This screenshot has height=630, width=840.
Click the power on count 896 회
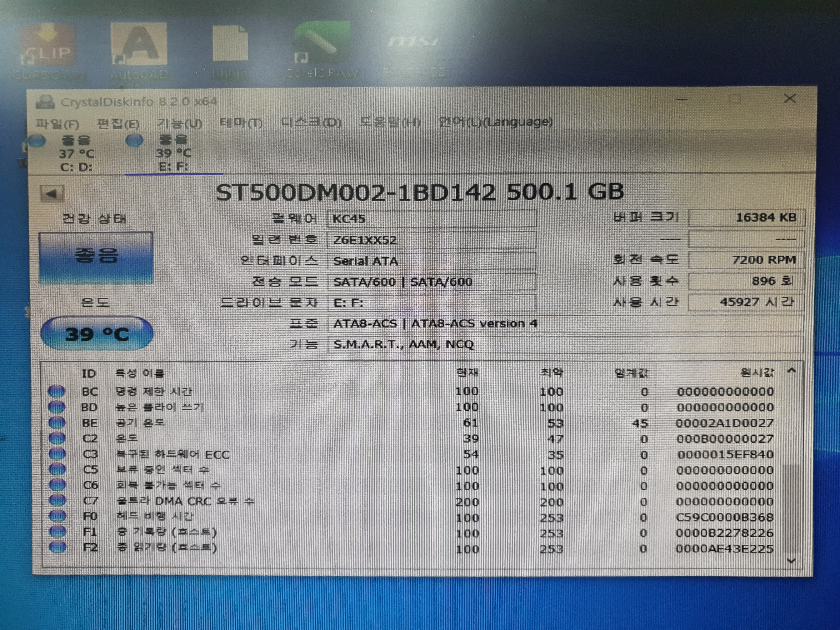746,281
